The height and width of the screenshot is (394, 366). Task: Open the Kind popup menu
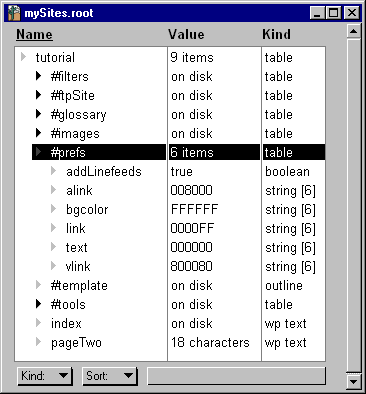[x=44, y=376]
